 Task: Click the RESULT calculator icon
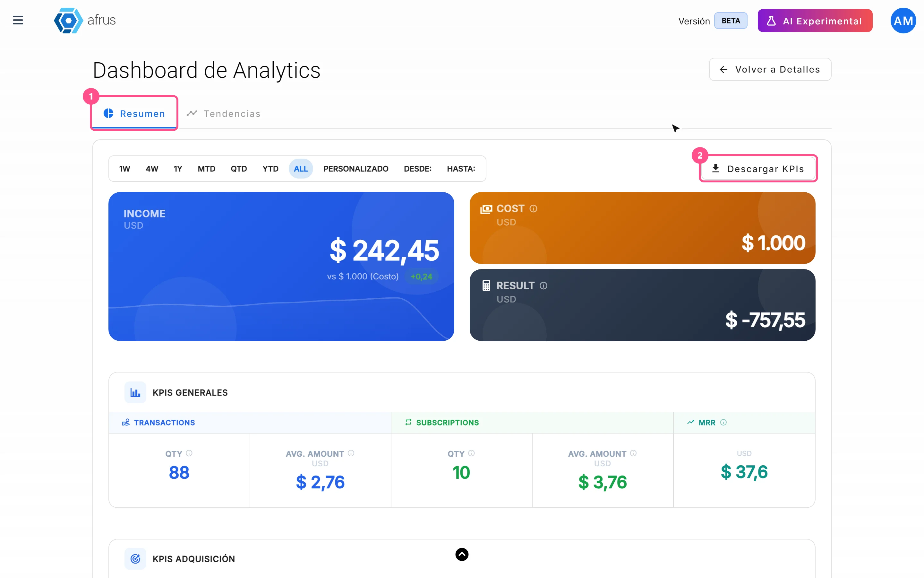(486, 285)
